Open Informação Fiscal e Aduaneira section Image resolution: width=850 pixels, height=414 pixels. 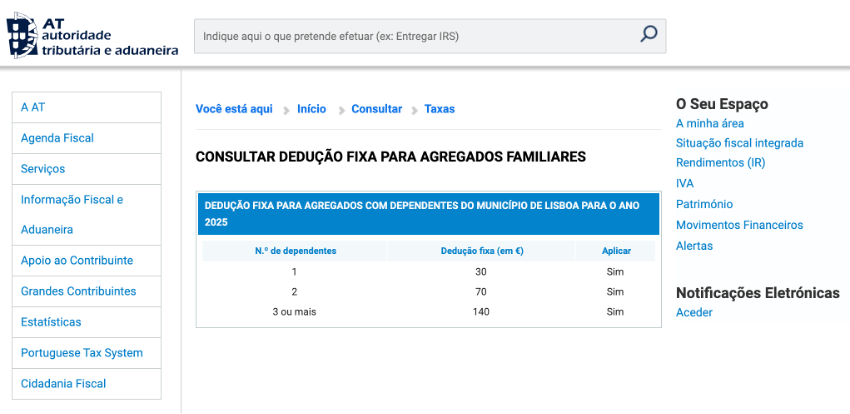(71, 214)
